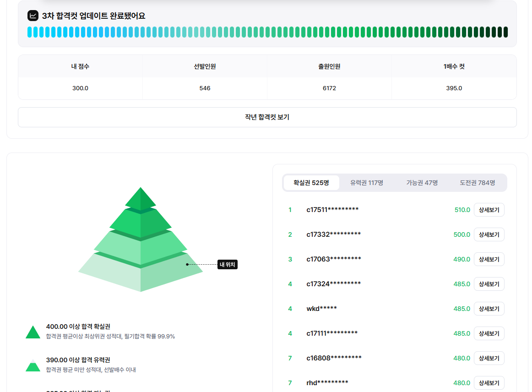Switch to the 가능권 47명 tab

422,183
